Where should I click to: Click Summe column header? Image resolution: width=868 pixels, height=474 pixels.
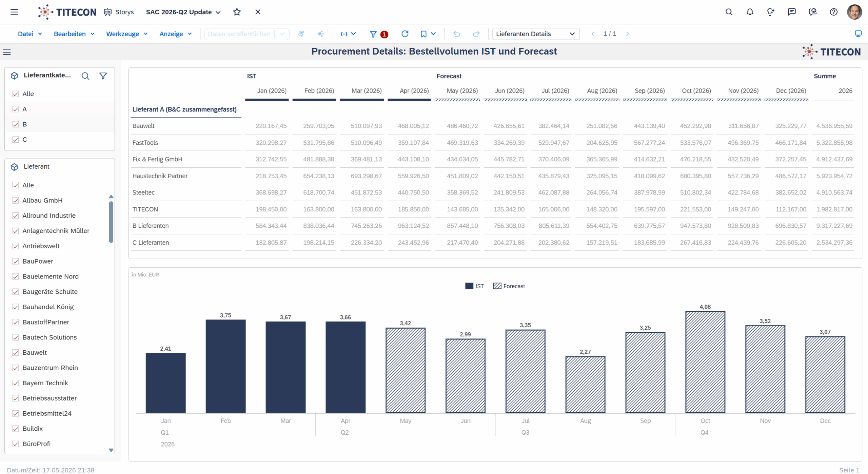(x=825, y=76)
